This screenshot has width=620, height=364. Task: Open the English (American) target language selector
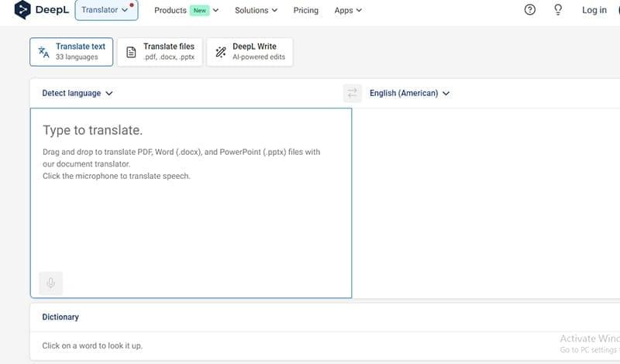tap(410, 93)
